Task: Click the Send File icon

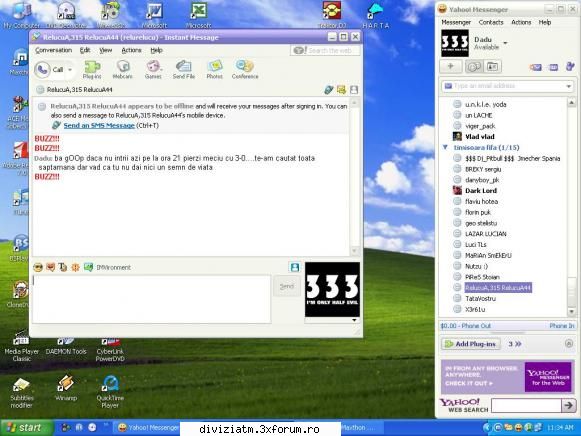Action: (184, 69)
